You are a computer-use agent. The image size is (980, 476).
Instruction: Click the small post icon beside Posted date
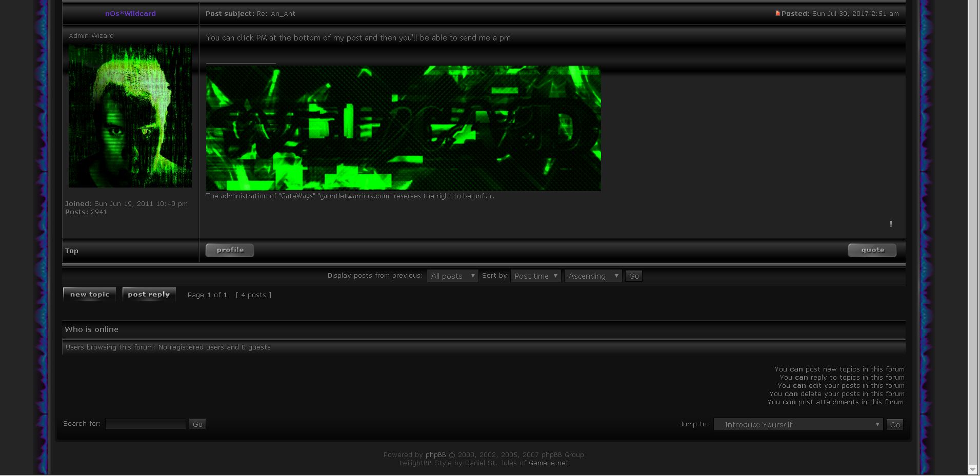(777, 13)
